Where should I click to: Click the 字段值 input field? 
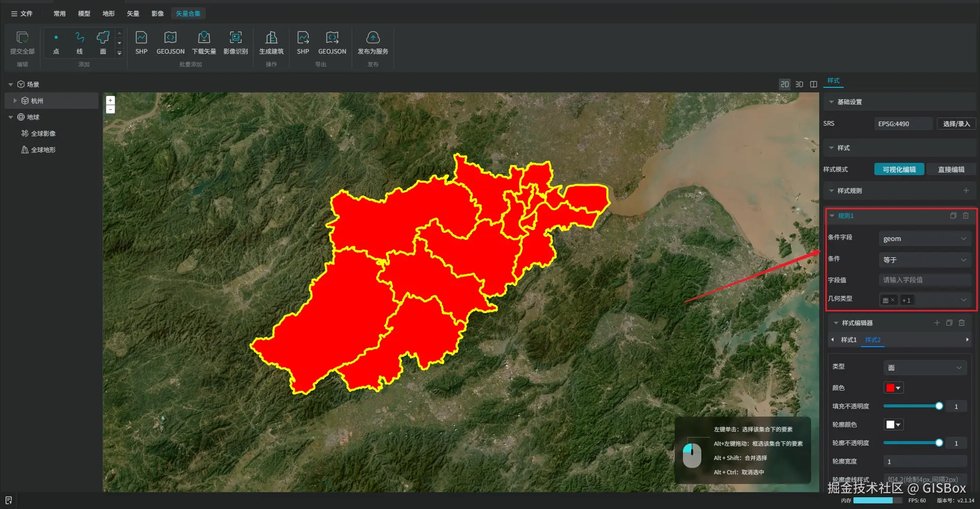tap(925, 280)
